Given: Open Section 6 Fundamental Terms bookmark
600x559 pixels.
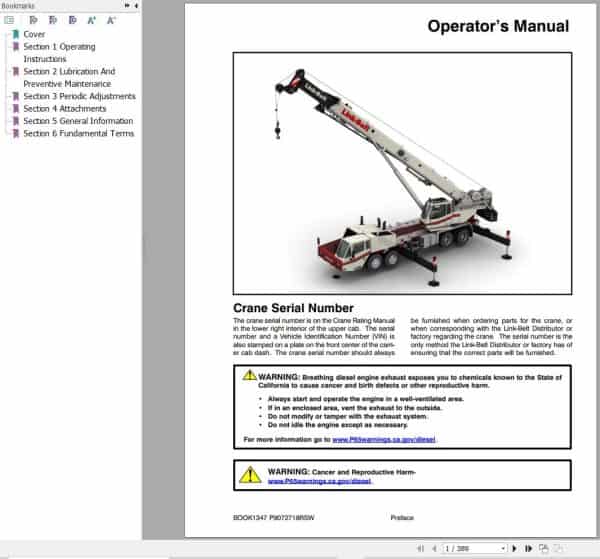Looking at the screenshot, I should tap(78, 134).
